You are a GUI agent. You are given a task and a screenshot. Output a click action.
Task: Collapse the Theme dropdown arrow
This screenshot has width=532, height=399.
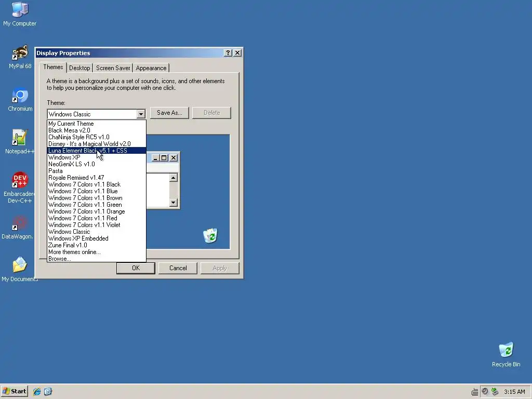coord(141,114)
